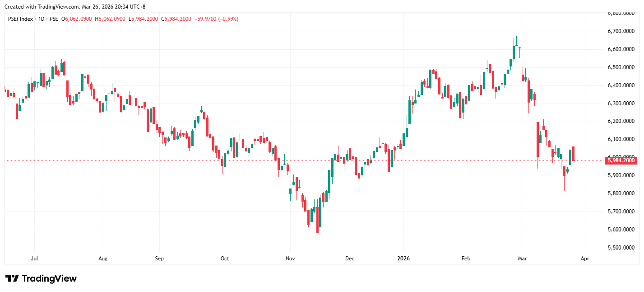Select the Aug label on time axis
Image resolution: width=644 pixels, height=292 pixels.
click(103, 259)
